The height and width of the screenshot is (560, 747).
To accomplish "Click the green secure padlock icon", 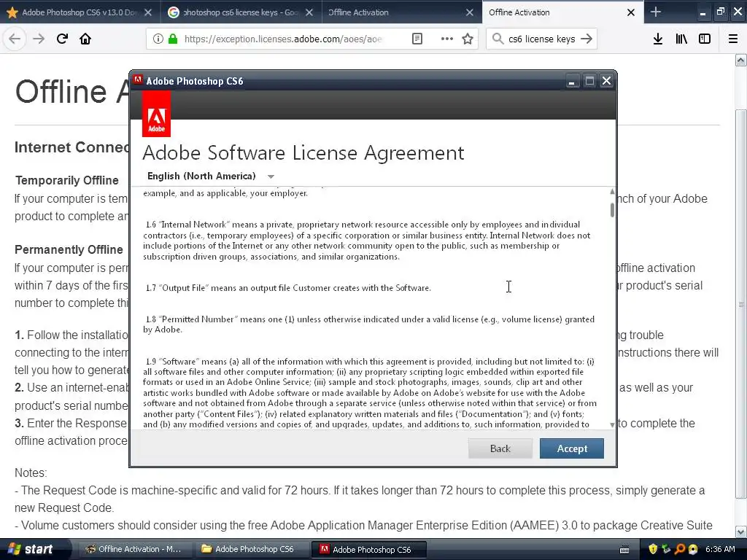I will coord(173,39).
